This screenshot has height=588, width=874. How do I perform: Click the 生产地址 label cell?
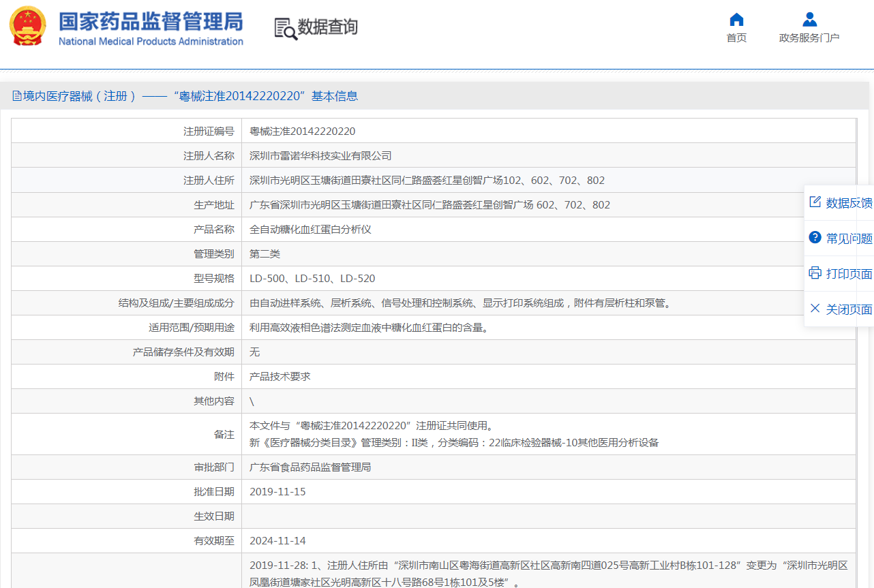click(127, 205)
